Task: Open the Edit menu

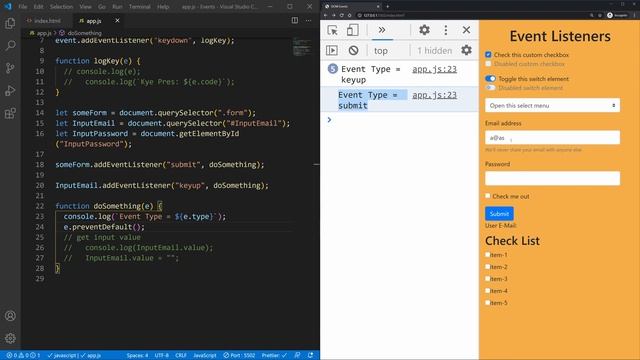Action: (x=38, y=7)
